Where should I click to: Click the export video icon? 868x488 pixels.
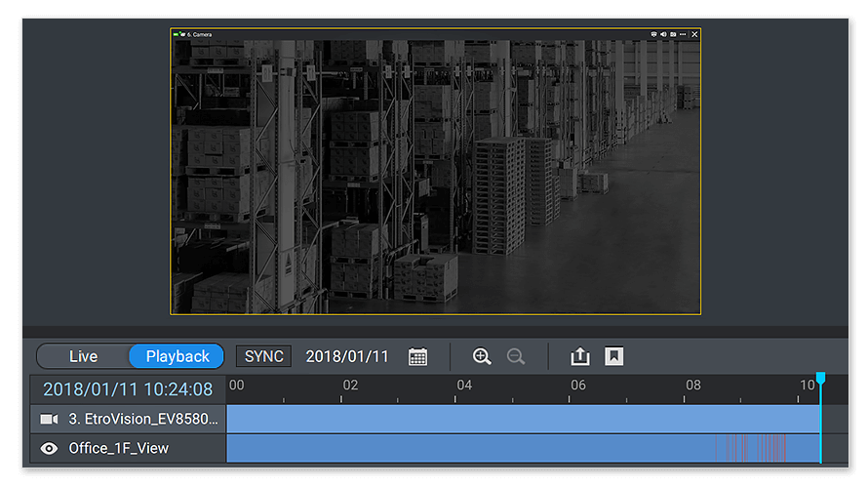[579, 356]
